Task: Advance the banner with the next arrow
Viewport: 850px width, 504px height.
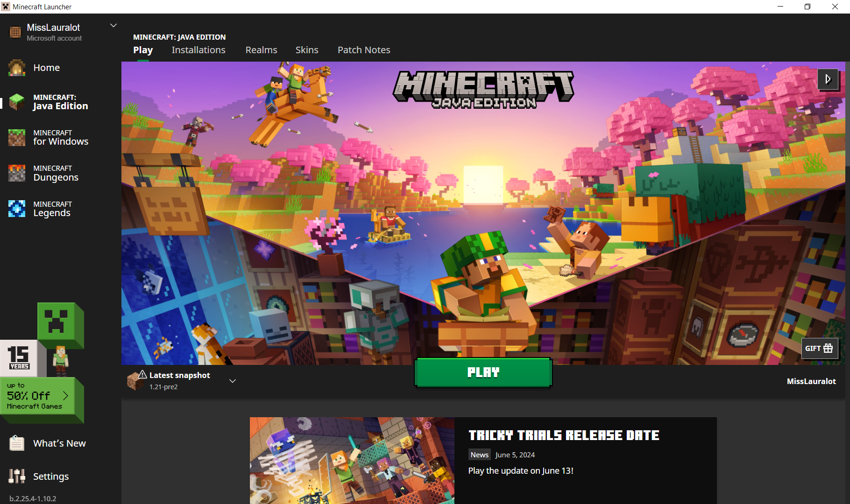Action: tap(828, 79)
